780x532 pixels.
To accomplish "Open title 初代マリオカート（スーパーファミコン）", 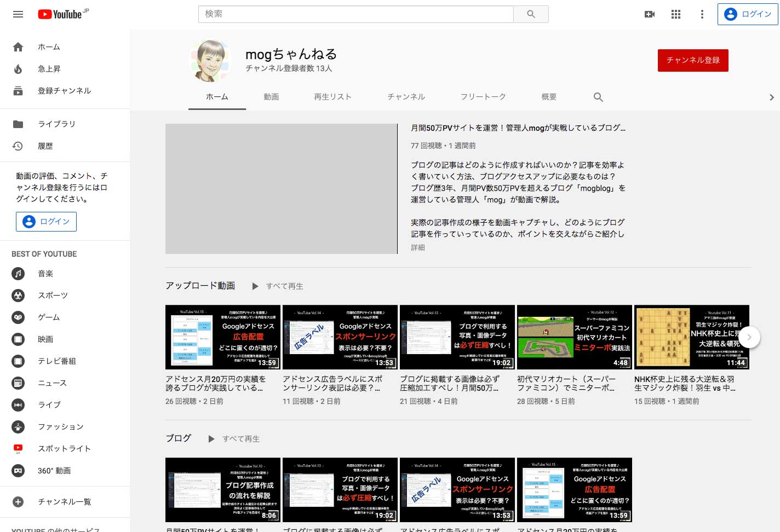I will click(566, 383).
